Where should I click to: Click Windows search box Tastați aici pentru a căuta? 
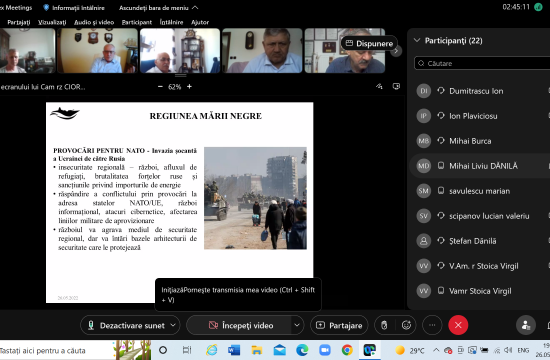point(75,350)
